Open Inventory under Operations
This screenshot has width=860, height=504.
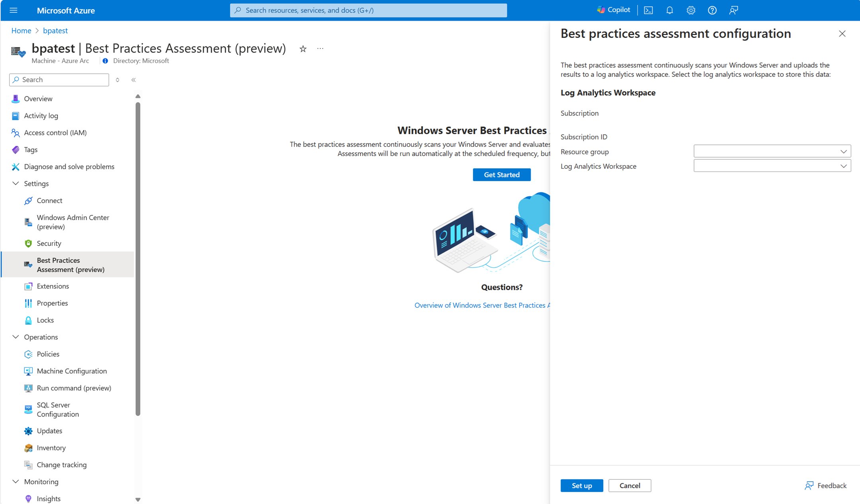click(x=51, y=447)
